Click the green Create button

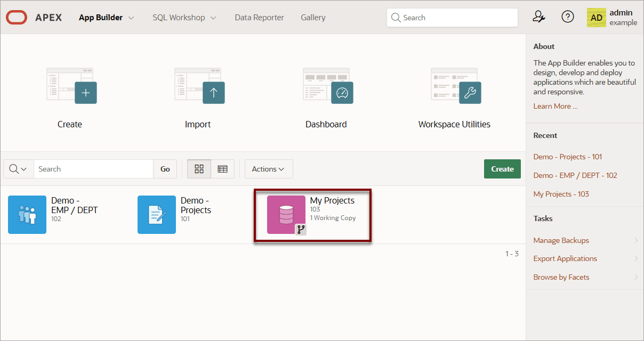pyautogui.click(x=502, y=169)
